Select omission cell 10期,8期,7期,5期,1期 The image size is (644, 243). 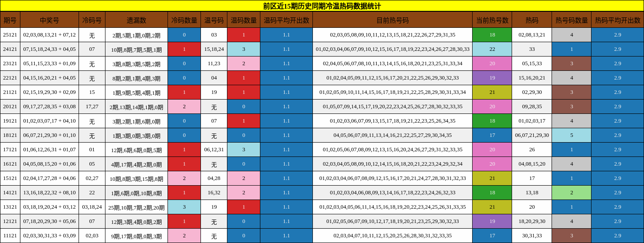tap(136, 49)
